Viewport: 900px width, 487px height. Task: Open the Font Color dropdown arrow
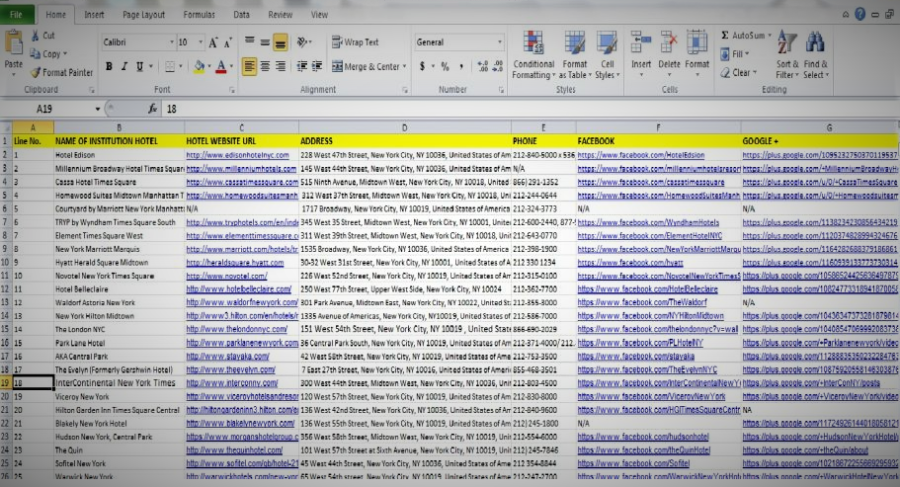pos(231,67)
